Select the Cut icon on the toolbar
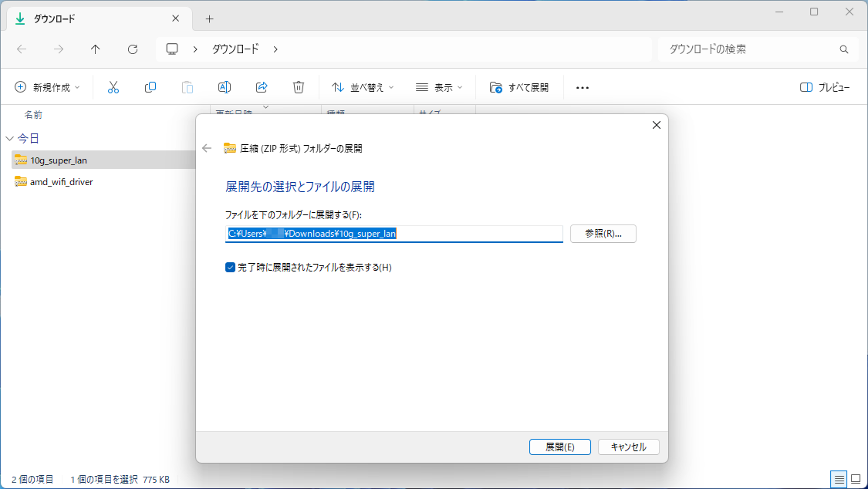This screenshot has height=489, width=868. [113, 86]
